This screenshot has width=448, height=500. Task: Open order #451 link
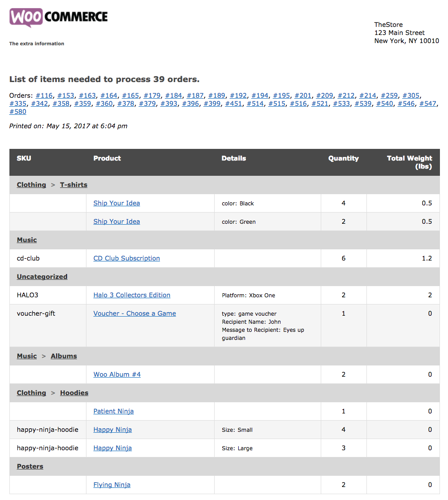[233, 104]
